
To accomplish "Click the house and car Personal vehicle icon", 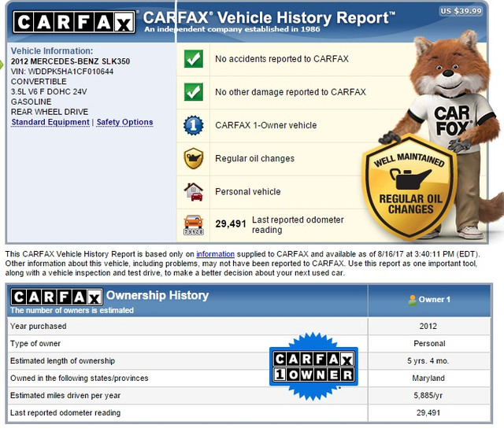I will tap(194, 192).
